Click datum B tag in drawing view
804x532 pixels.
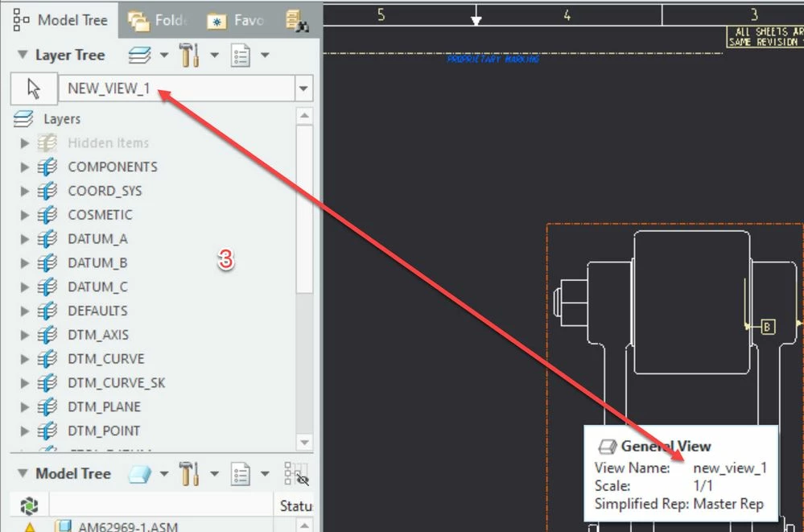[x=767, y=327]
